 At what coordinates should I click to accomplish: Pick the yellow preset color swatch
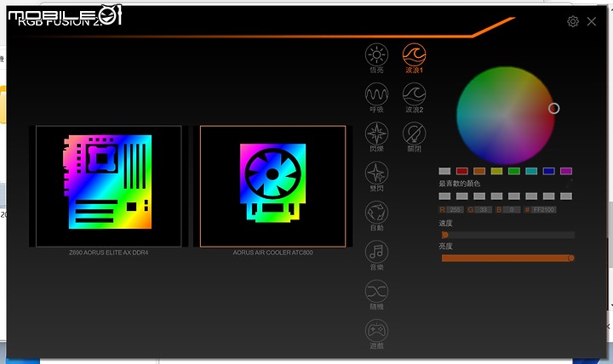click(x=496, y=171)
